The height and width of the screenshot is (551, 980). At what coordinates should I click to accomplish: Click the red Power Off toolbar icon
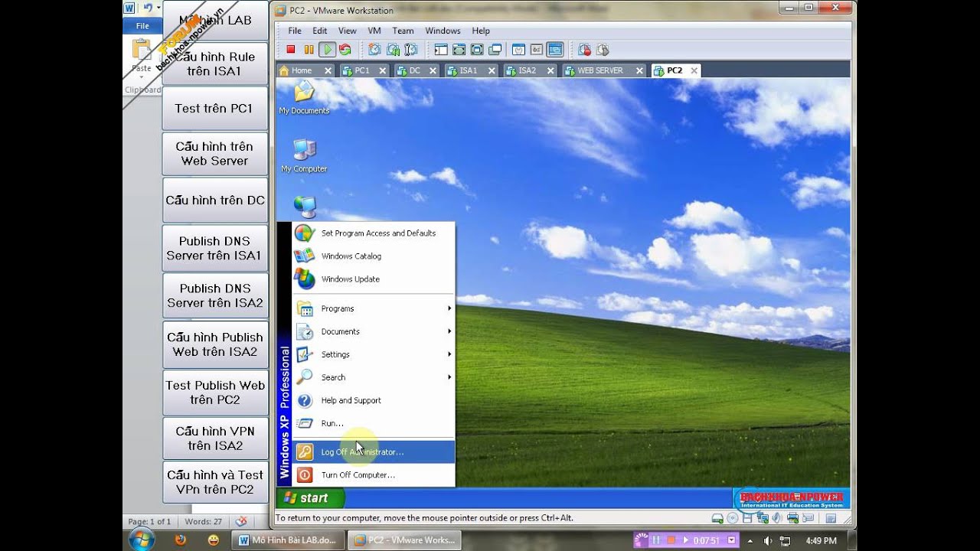[x=291, y=50]
